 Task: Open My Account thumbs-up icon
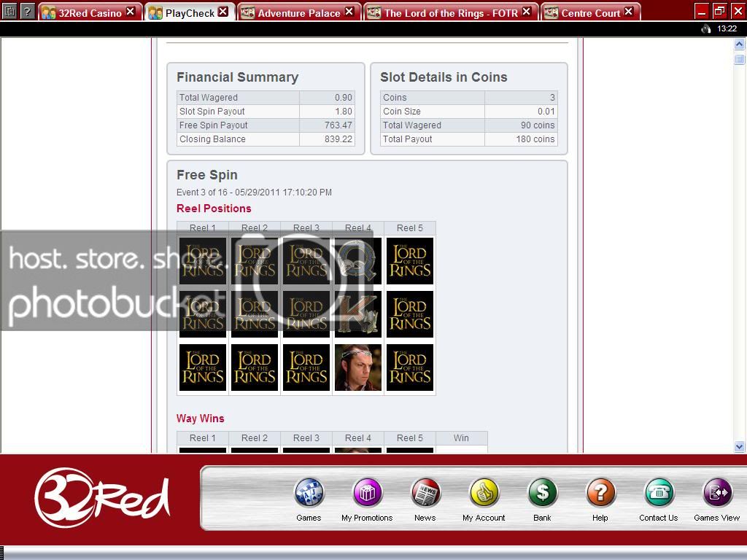coord(484,493)
